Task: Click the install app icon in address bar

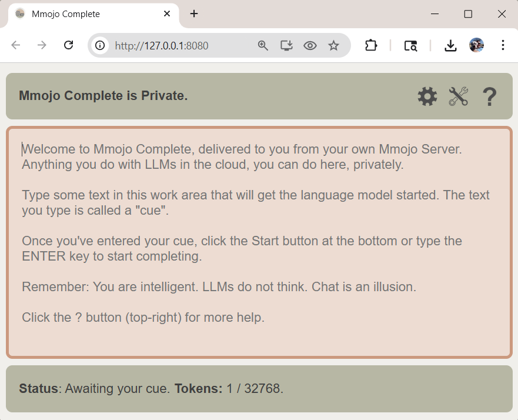Action: (x=286, y=45)
